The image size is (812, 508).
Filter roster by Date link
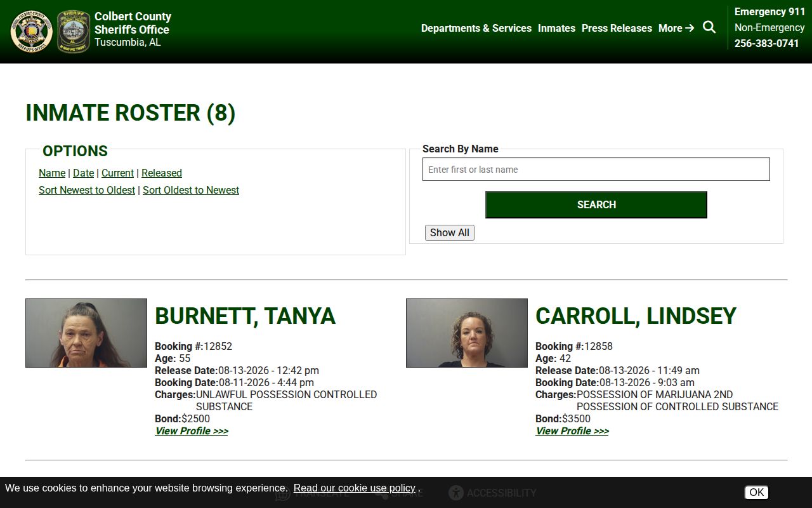pos(83,173)
